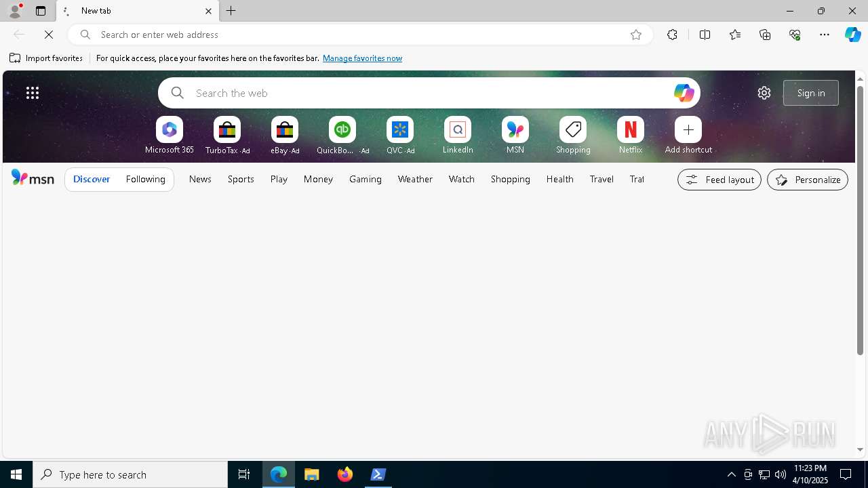Open the Play category
Image resolution: width=868 pixels, height=488 pixels.
pos(279,179)
